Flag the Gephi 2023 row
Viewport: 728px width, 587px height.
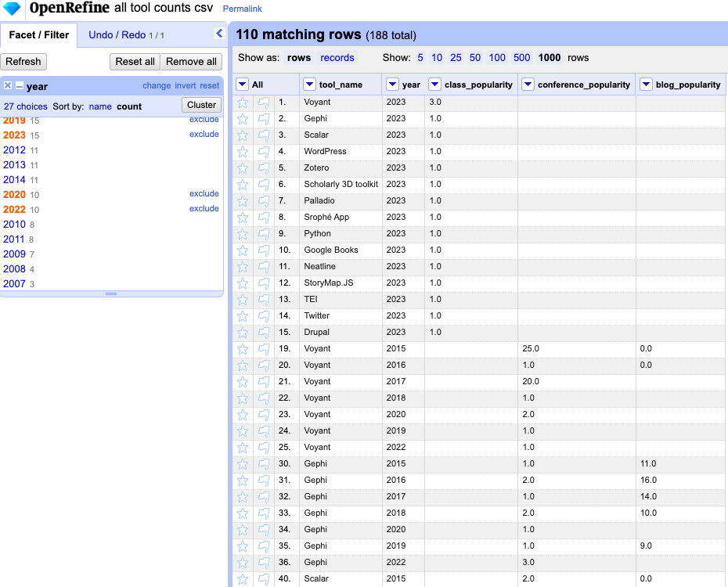[x=263, y=119]
